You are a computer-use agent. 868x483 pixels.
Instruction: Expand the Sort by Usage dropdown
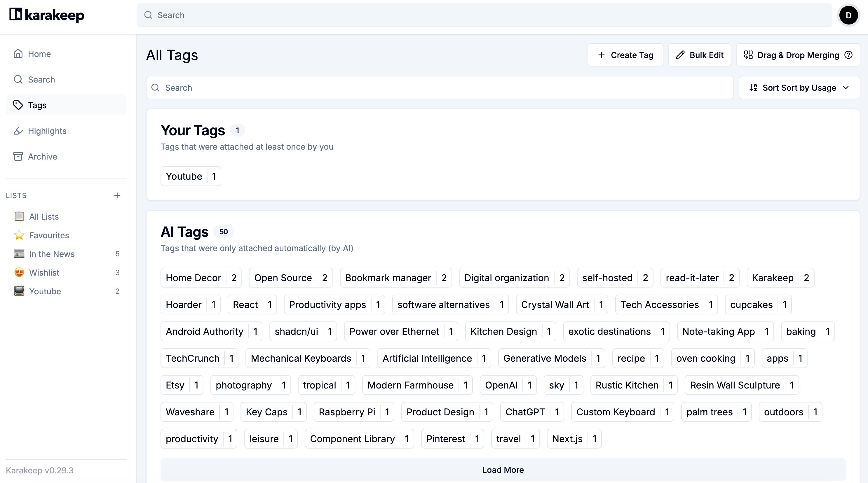[799, 87]
